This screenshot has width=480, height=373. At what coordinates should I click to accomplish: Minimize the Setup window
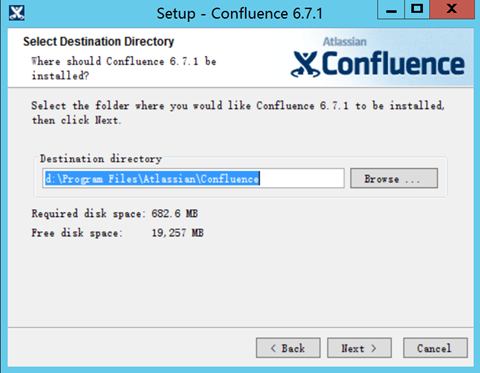tap(391, 10)
